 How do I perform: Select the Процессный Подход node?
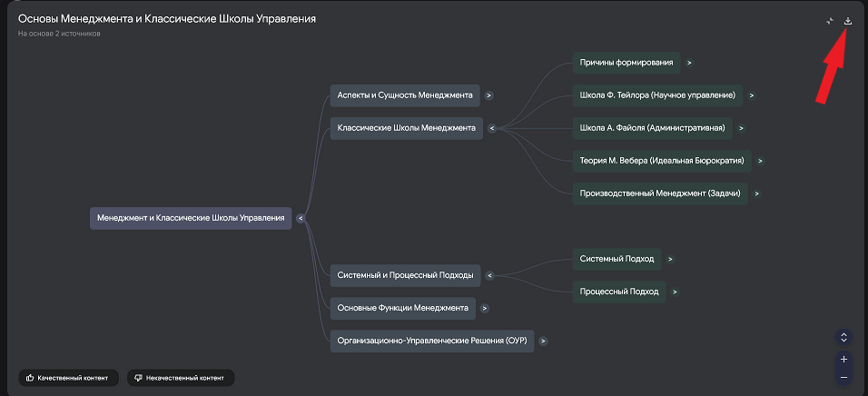618,292
